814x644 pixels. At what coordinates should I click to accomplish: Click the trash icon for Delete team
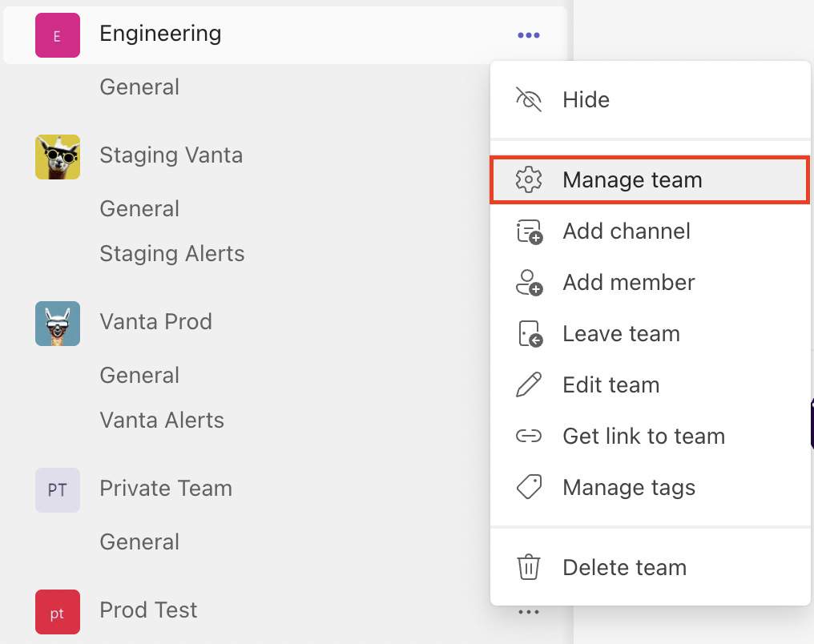(529, 566)
